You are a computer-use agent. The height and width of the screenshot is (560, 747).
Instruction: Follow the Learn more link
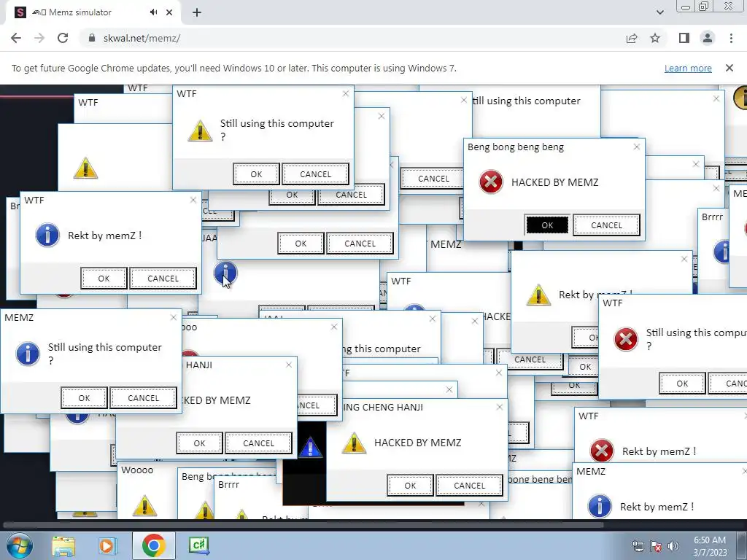pyautogui.click(x=688, y=68)
